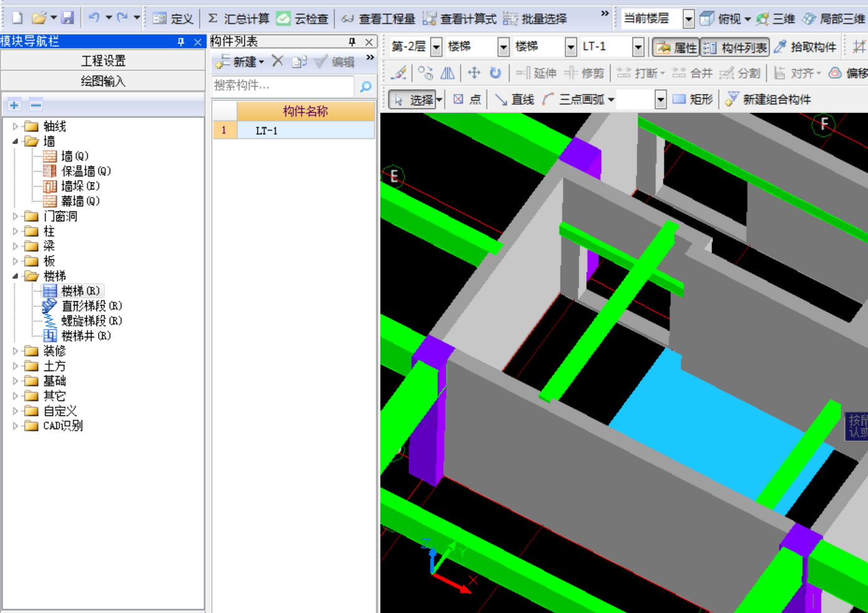Run 汇总计算 summary calculation
This screenshot has width=868, height=613.
pos(238,19)
